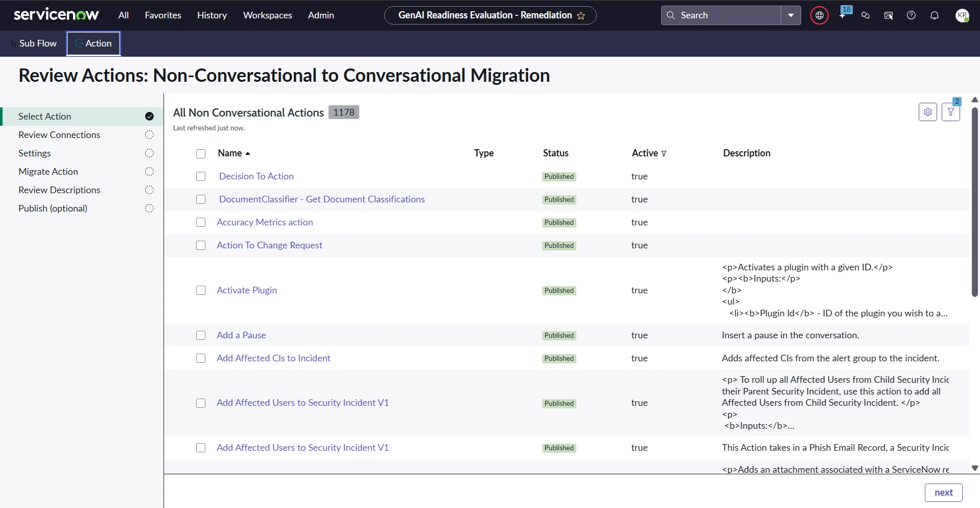Open Add Affected CIs to Incident link
Image resolution: width=980 pixels, height=508 pixels.
pyautogui.click(x=273, y=358)
